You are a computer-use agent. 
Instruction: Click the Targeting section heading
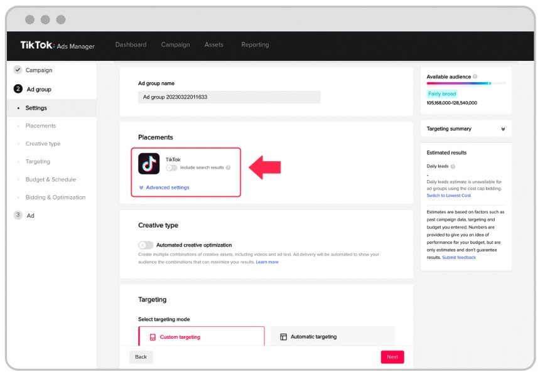pos(152,300)
